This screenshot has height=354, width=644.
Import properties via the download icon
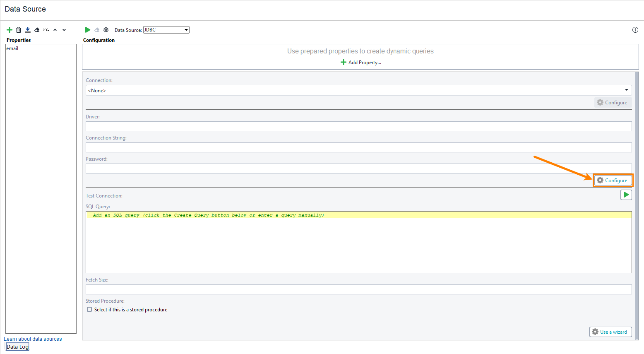click(x=28, y=29)
